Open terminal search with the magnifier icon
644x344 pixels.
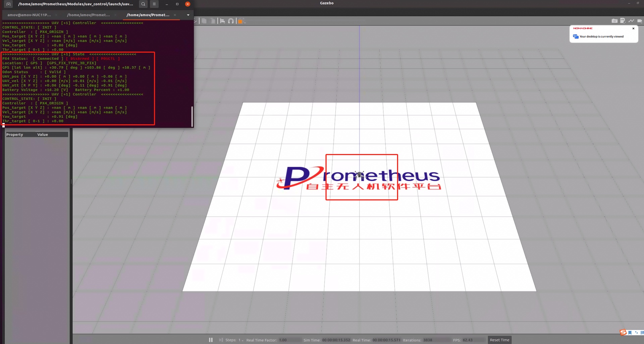143,4
